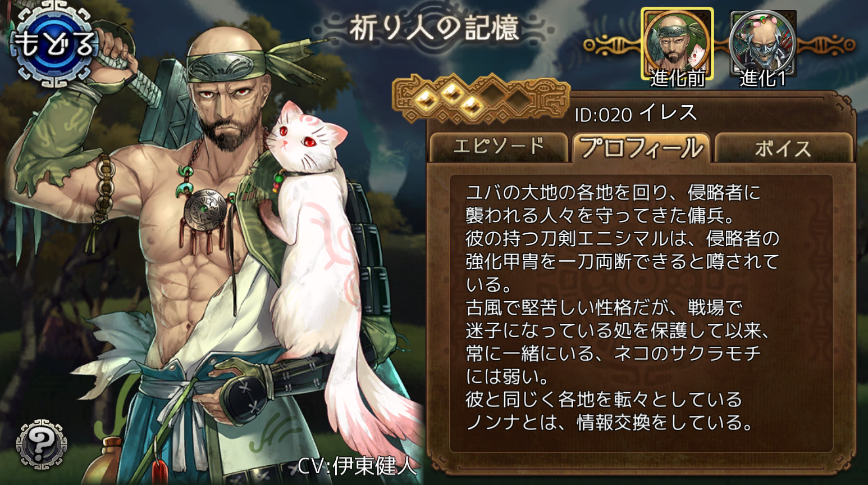Click the ID:020 イレス name label

click(x=635, y=114)
